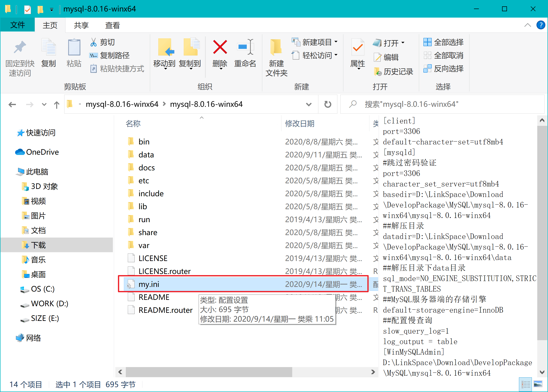Click the horizontal scrollbar in file list

(x=209, y=372)
